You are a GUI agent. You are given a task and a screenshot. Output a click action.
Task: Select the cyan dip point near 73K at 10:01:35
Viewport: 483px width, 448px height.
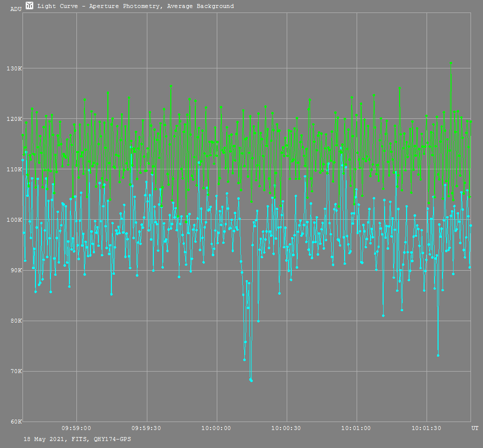[x=438, y=356]
